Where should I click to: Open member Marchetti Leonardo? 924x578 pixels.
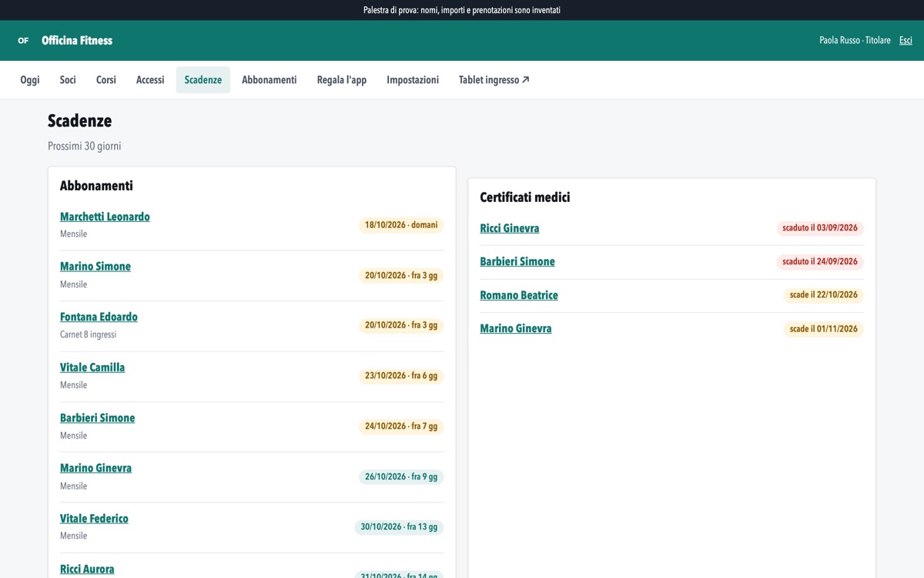pos(105,217)
